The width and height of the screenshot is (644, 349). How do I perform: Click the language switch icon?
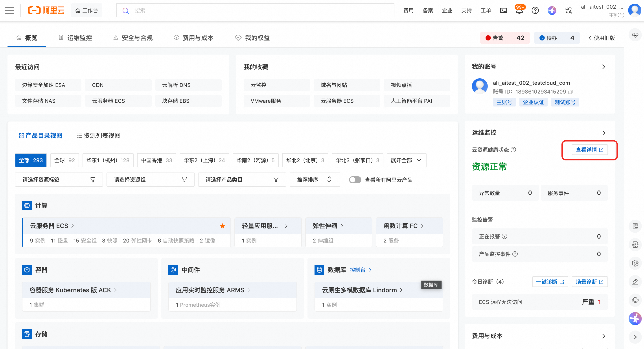568,11
